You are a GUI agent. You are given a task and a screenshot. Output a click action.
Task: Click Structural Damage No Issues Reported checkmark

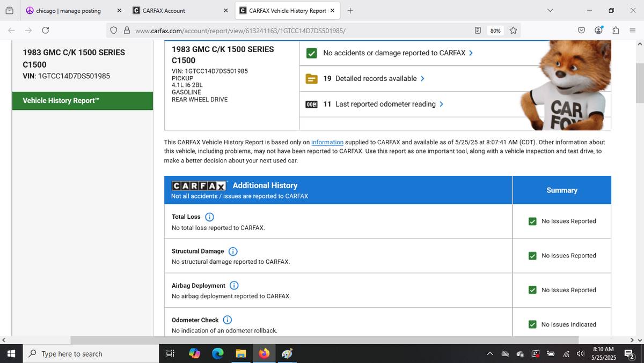[x=532, y=256]
